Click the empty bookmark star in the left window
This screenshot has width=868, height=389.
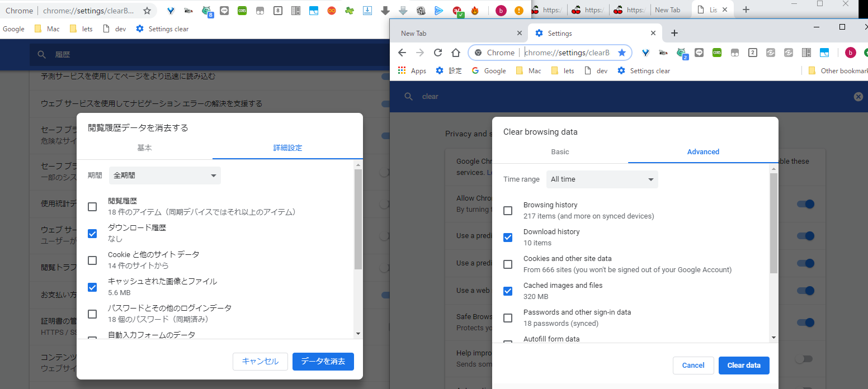tap(147, 11)
